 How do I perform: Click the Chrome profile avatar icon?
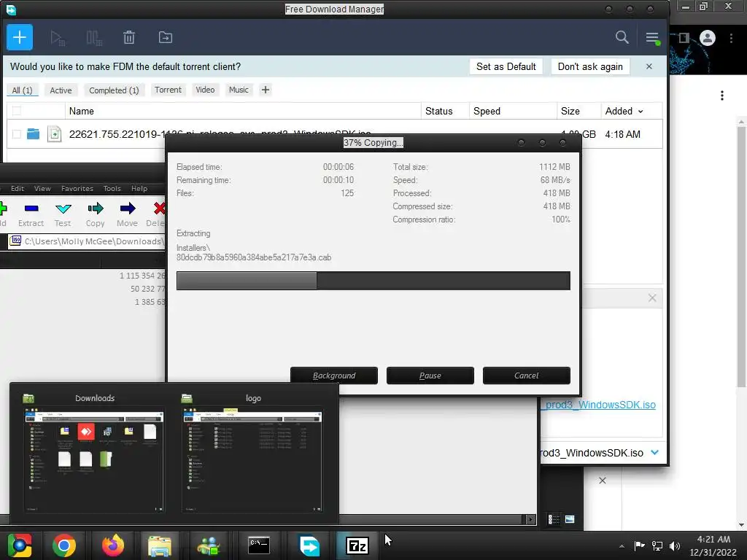point(708,38)
